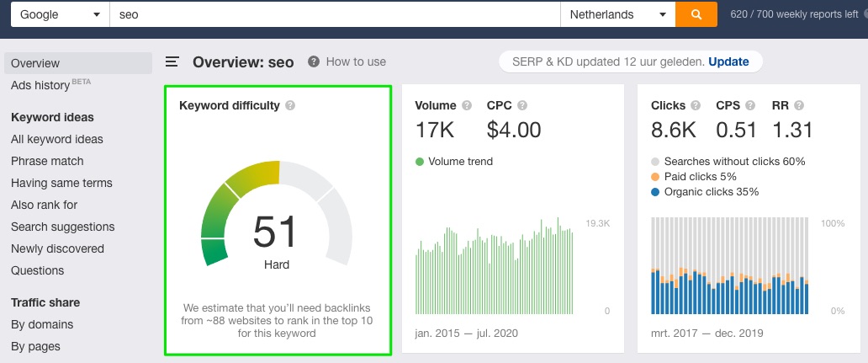Click the backlinks estimate text under gauge

pos(277,320)
